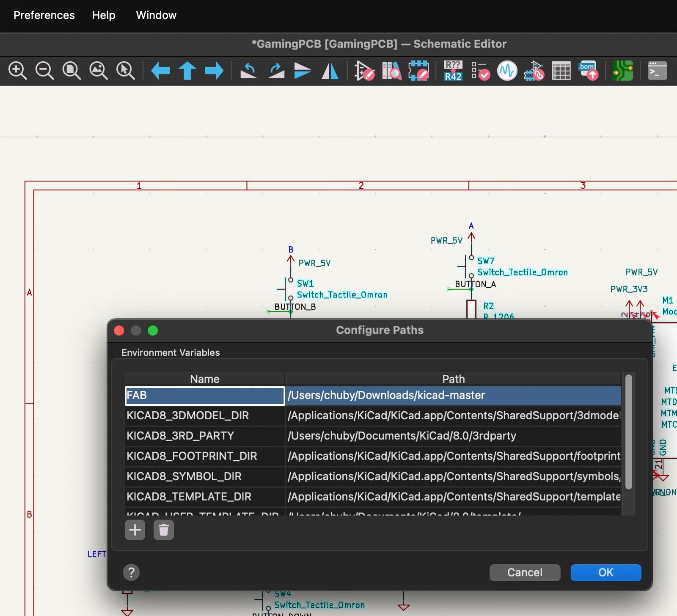The width and height of the screenshot is (677, 616).
Task: Zoom to fit the drawing
Action: point(72,71)
